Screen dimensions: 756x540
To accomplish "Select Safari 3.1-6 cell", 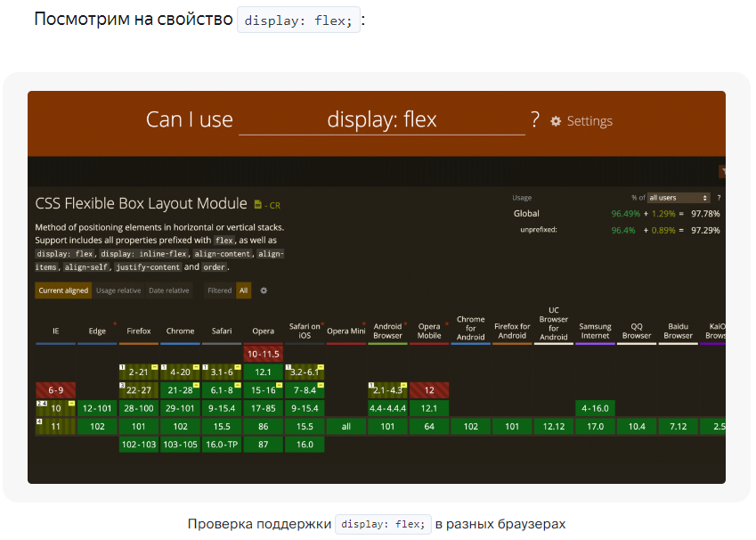I will 222,372.
